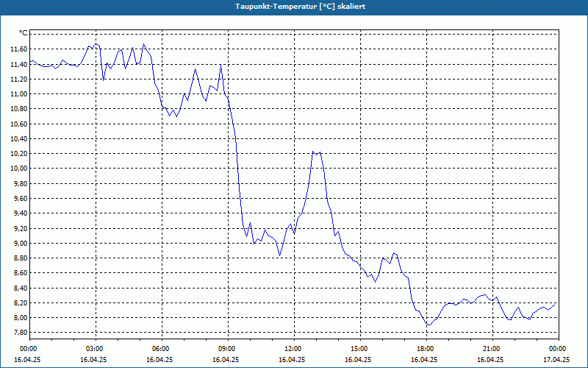The image size is (588, 368).
Task: Select the 8,20 y-axis value
Action: tap(21, 302)
